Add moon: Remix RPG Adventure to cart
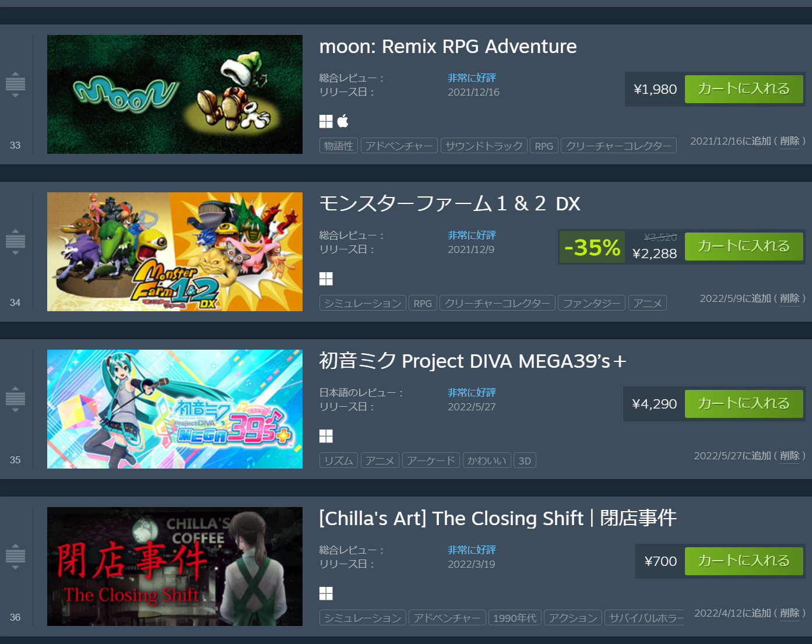812x644 pixels. [744, 89]
